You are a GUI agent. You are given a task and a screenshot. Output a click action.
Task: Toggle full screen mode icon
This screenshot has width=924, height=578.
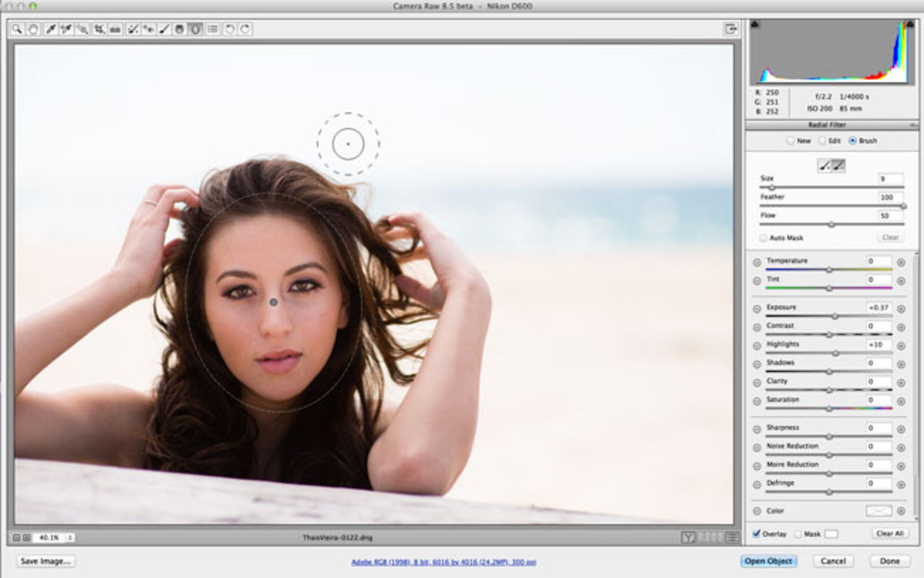pos(731,29)
